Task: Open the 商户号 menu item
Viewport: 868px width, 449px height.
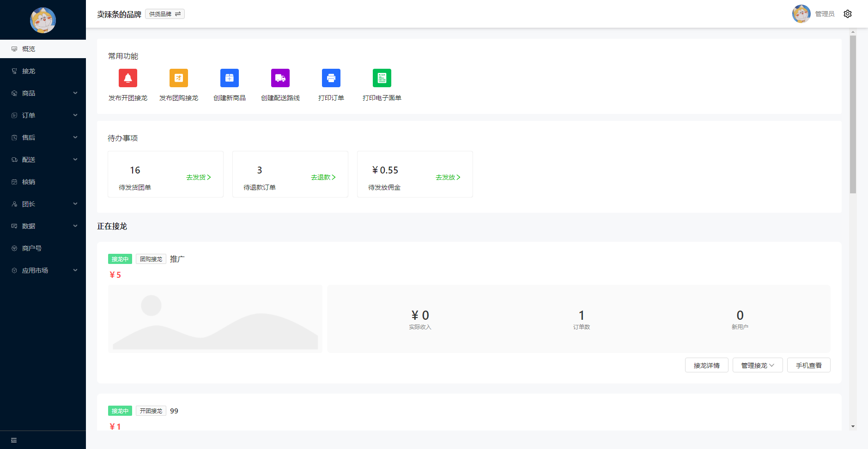Action: click(43, 248)
